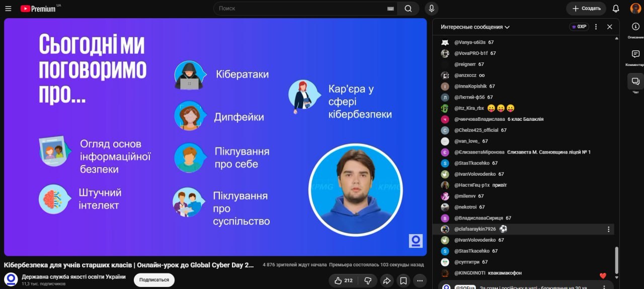Open Державна служба якості освіти України channel
Image resolution: width=644 pixels, height=289 pixels.
[73, 276]
